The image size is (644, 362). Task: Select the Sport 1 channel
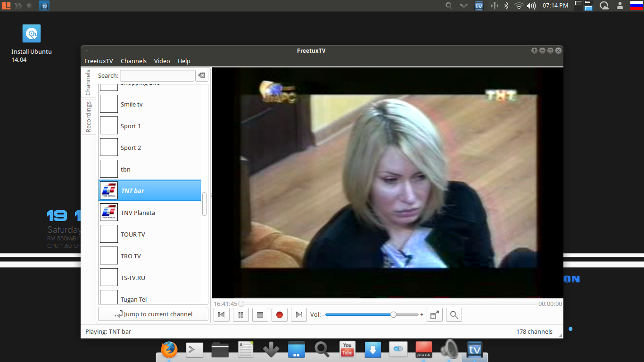[x=131, y=126]
